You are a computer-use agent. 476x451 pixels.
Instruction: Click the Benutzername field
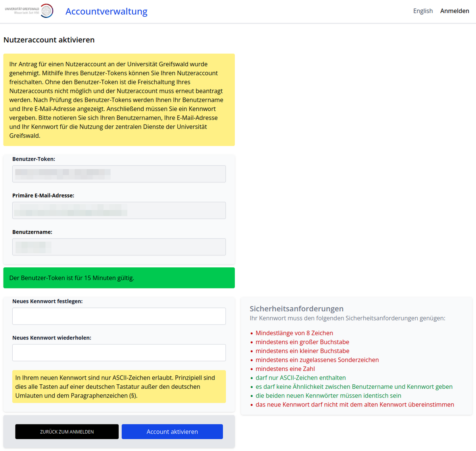point(119,247)
